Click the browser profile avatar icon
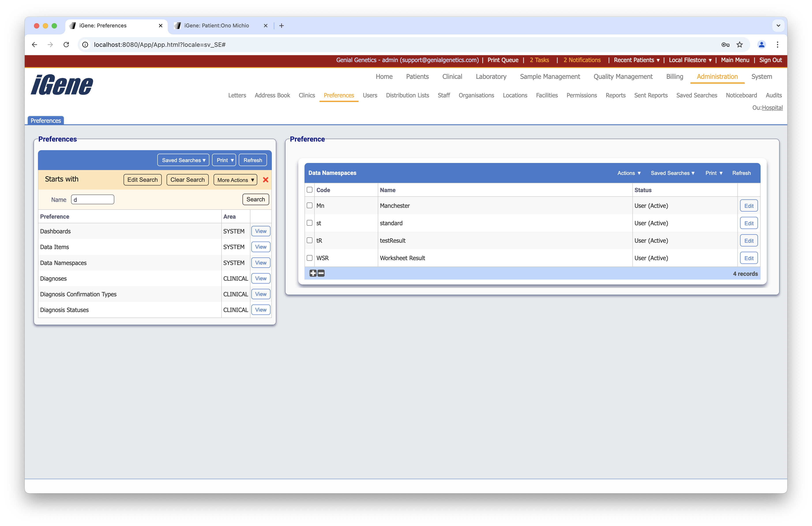Image resolution: width=812 pixels, height=526 pixels. pos(761,45)
